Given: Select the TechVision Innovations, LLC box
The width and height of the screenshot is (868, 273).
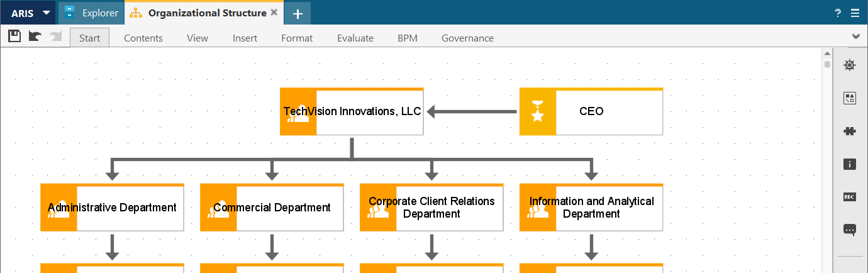Looking at the screenshot, I should coord(352,111).
